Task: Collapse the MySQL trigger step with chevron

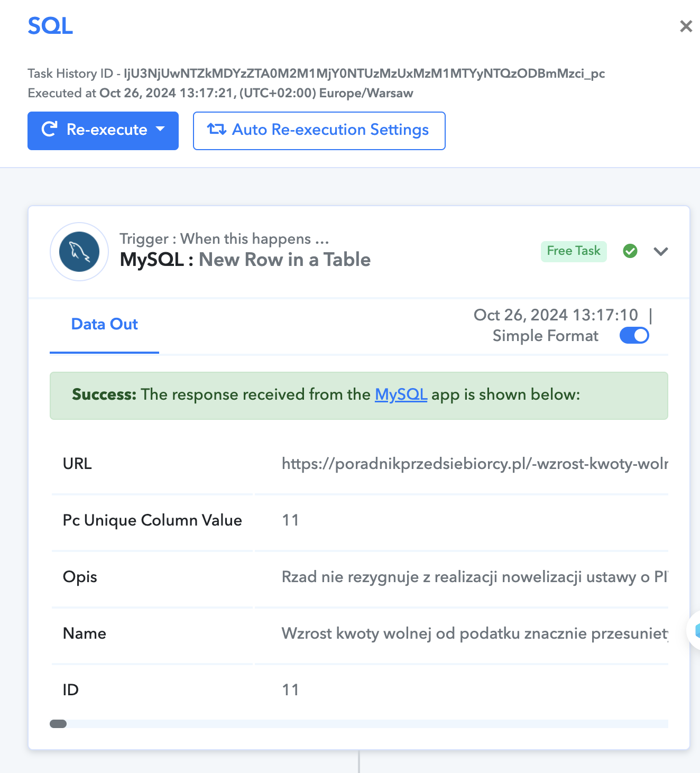Action: (x=661, y=252)
